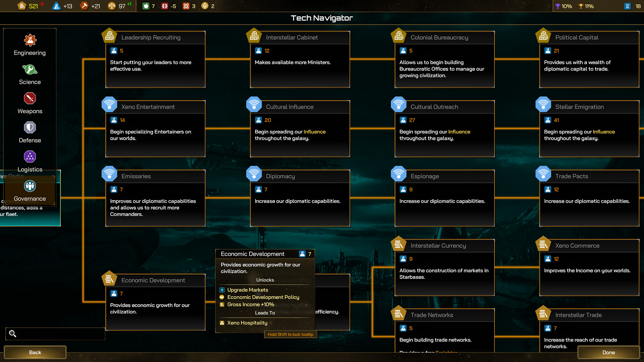Click the turn hourglass icon
This screenshot has height=362, width=644.
pyautogui.click(x=627, y=6)
